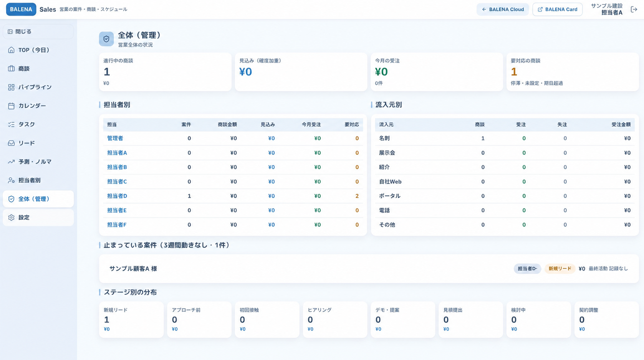The image size is (644, 360).
Task: View the 担当者D link
Action: (x=117, y=196)
